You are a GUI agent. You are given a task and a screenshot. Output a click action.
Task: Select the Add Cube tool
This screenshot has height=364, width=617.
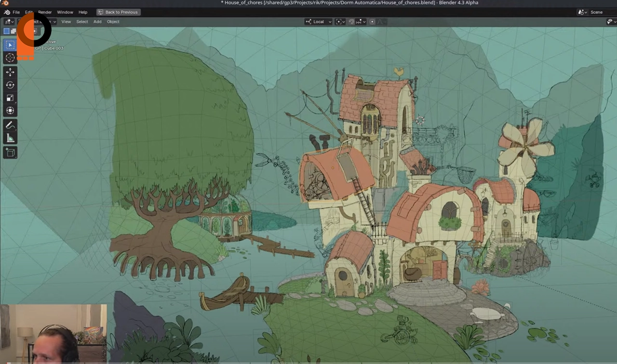[10, 153]
